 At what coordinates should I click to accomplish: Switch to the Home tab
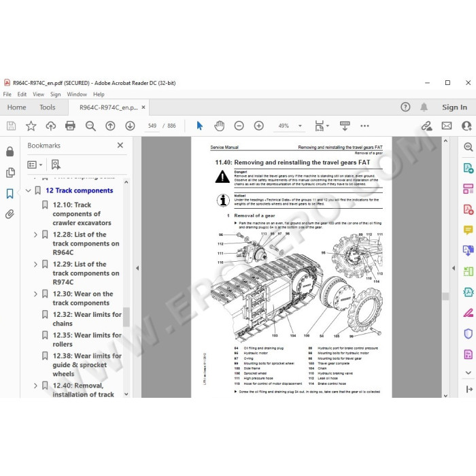(x=16, y=107)
